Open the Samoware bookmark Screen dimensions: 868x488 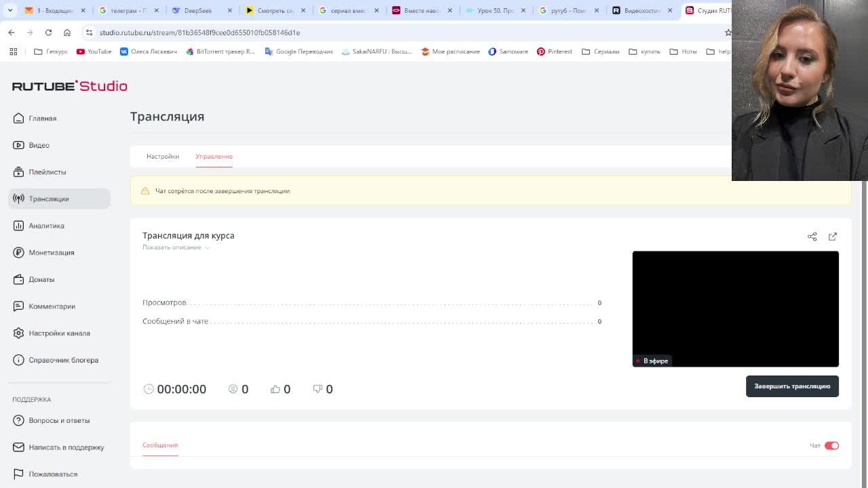click(x=508, y=52)
